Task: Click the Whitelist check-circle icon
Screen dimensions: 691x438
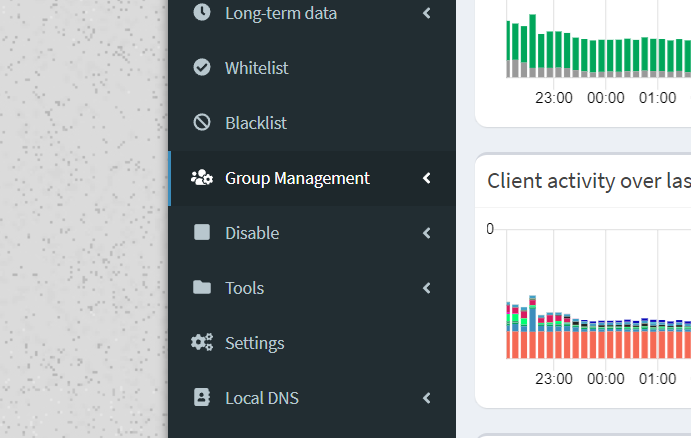Action: click(202, 68)
